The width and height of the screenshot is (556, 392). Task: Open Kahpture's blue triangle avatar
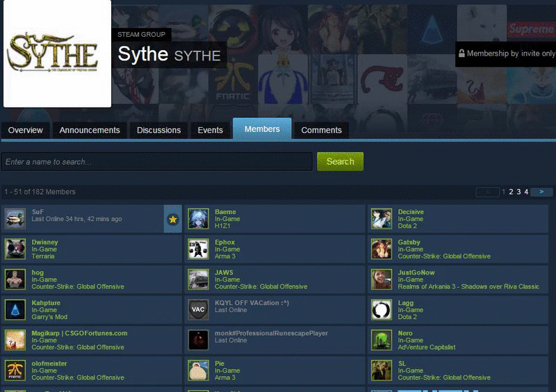[15, 310]
